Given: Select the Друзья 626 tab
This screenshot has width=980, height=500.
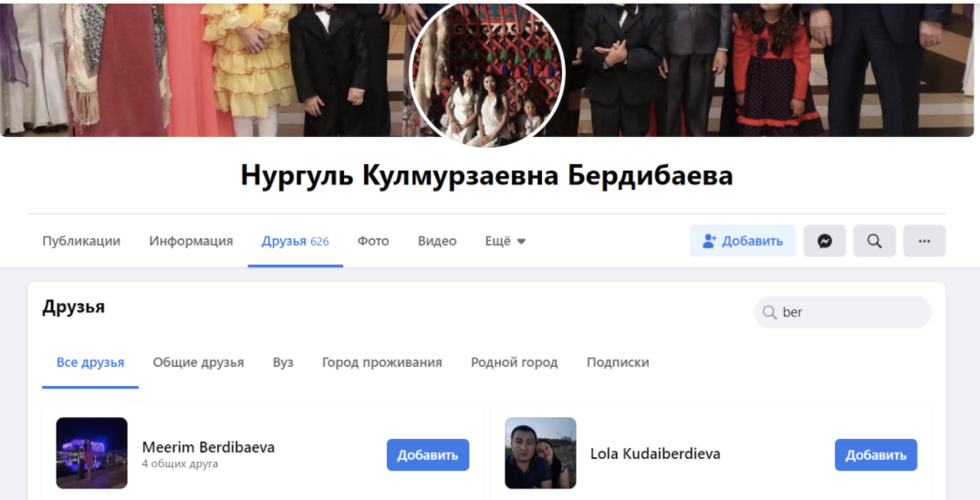Looking at the screenshot, I should click(295, 241).
